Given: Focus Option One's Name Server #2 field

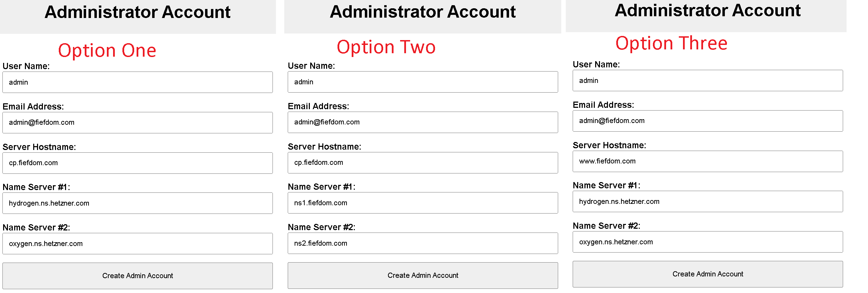Looking at the screenshot, I should (x=137, y=244).
